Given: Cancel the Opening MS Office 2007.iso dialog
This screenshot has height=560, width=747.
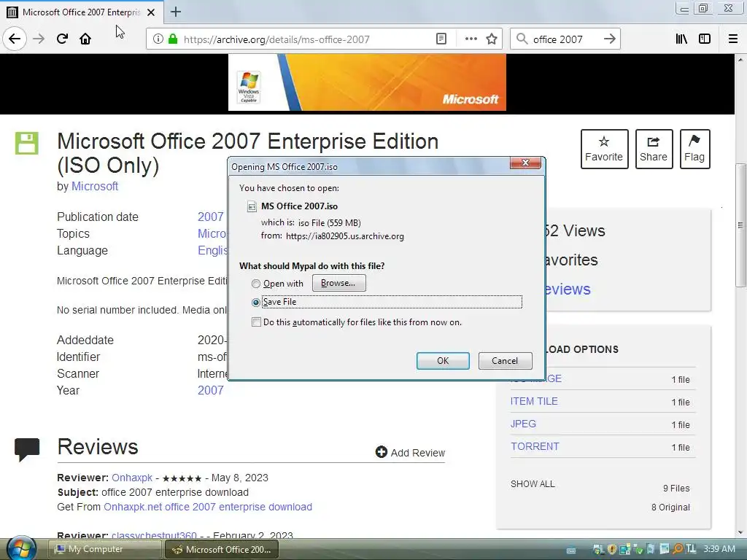Looking at the screenshot, I should click(x=505, y=360).
